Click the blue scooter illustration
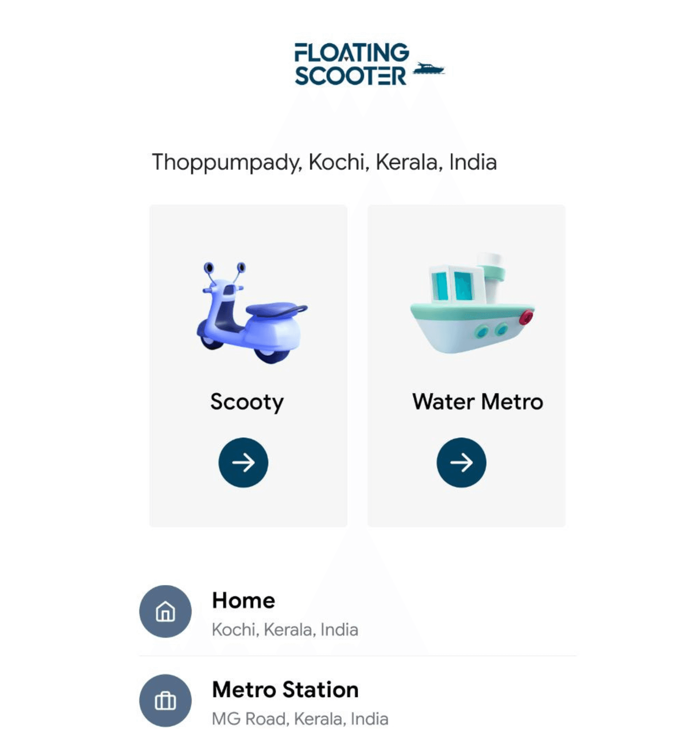This screenshot has width=700, height=729. pos(252,312)
